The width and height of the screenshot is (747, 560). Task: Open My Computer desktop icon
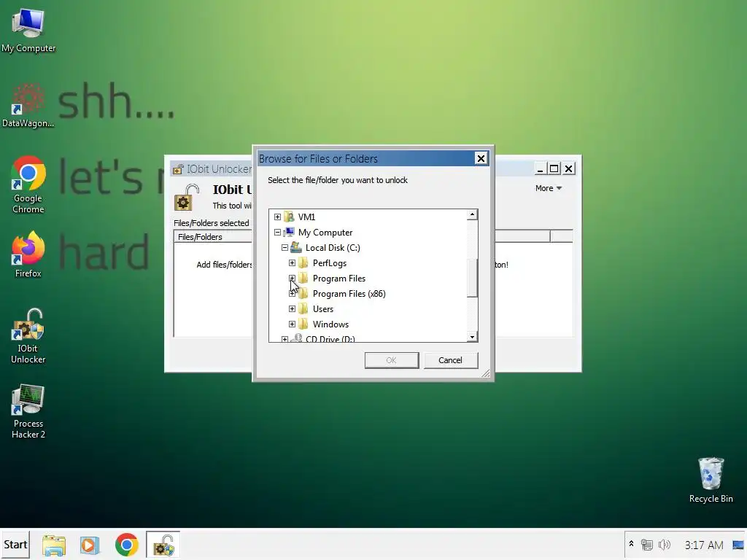pyautogui.click(x=28, y=31)
